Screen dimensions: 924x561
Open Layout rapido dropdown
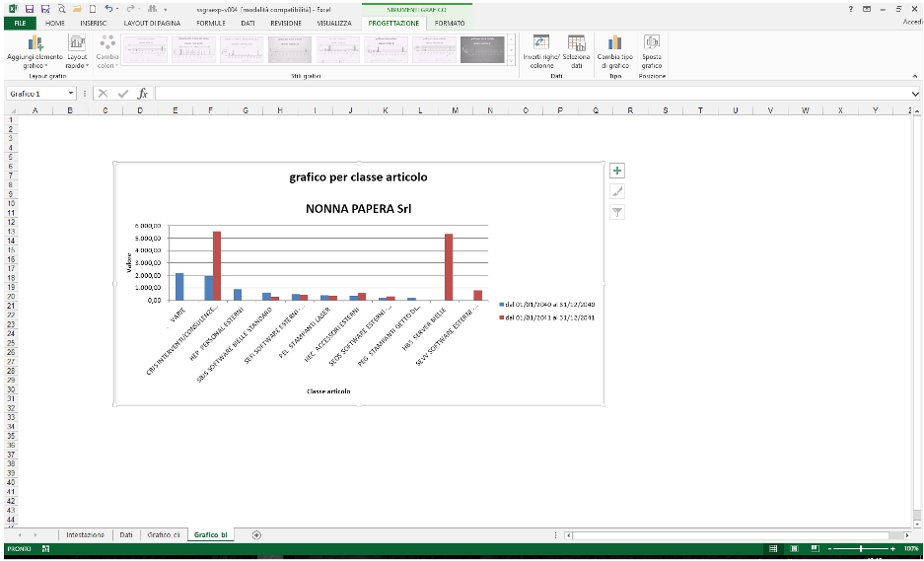click(77, 52)
